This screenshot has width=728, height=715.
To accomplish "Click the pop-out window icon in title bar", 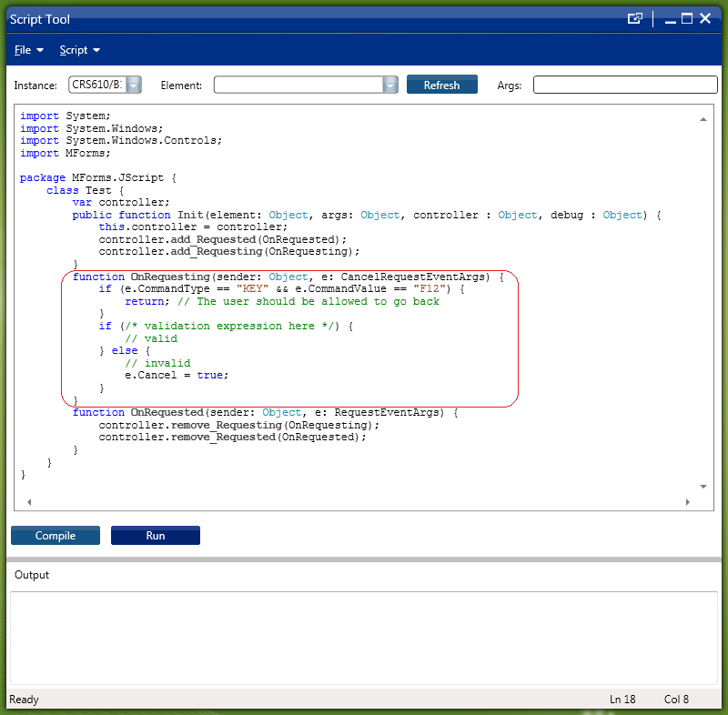I will pyautogui.click(x=635, y=19).
